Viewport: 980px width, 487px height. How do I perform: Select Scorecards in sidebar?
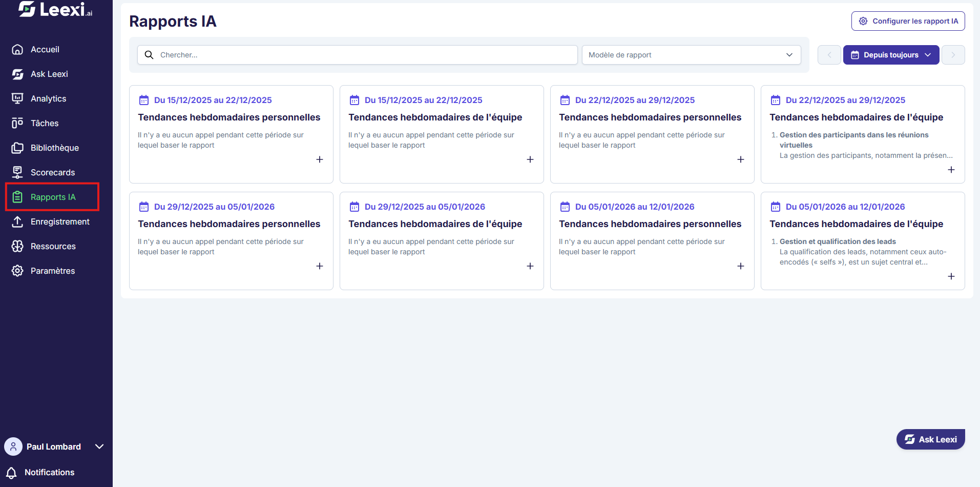pyautogui.click(x=53, y=172)
